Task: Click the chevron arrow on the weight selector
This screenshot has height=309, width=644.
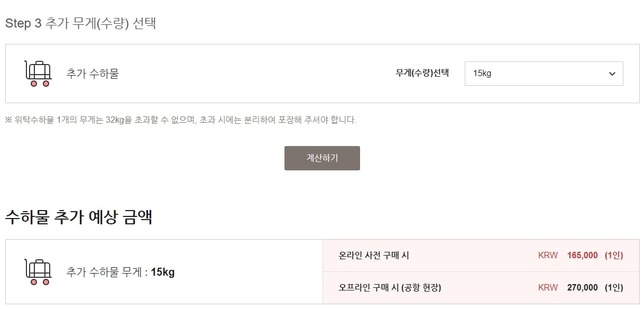Action: point(612,74)
